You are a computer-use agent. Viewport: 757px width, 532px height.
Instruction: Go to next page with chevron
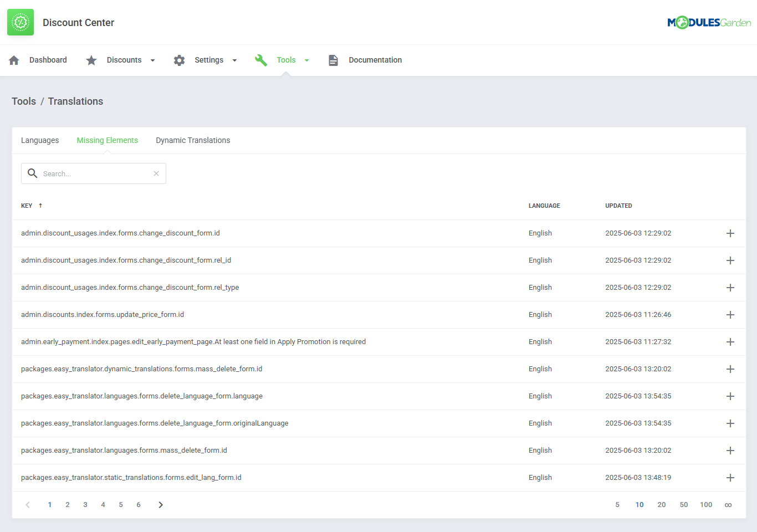161,505
